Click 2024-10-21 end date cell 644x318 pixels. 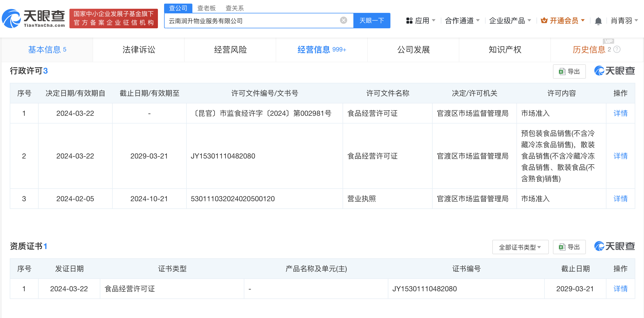click(x=149, y=199)
